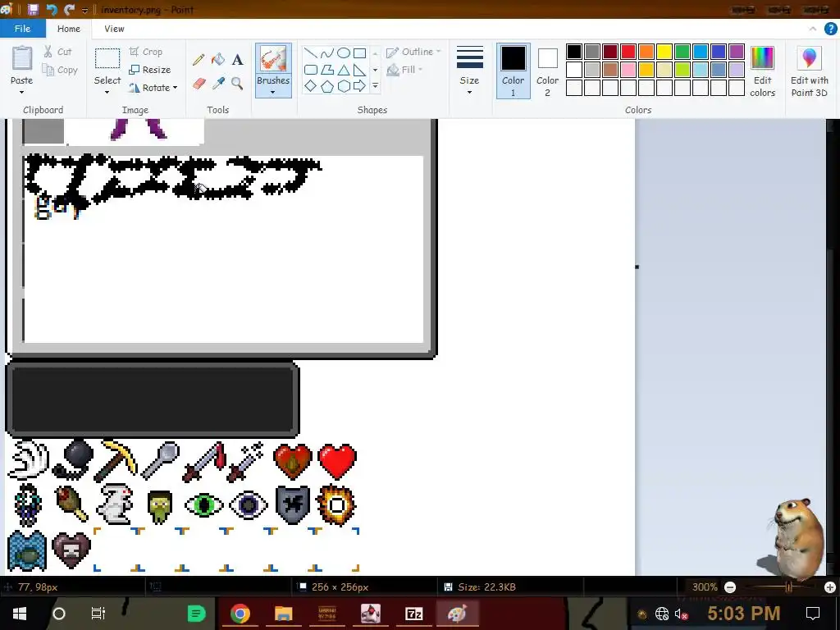840x630 pixels.
Task: Activate Color 1 selector
Action: click(513, 71)
